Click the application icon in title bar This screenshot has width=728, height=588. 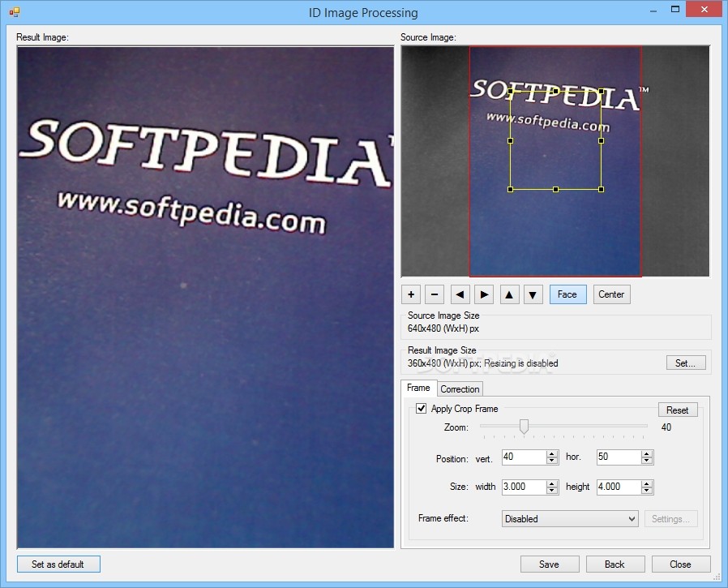(15, 12)
